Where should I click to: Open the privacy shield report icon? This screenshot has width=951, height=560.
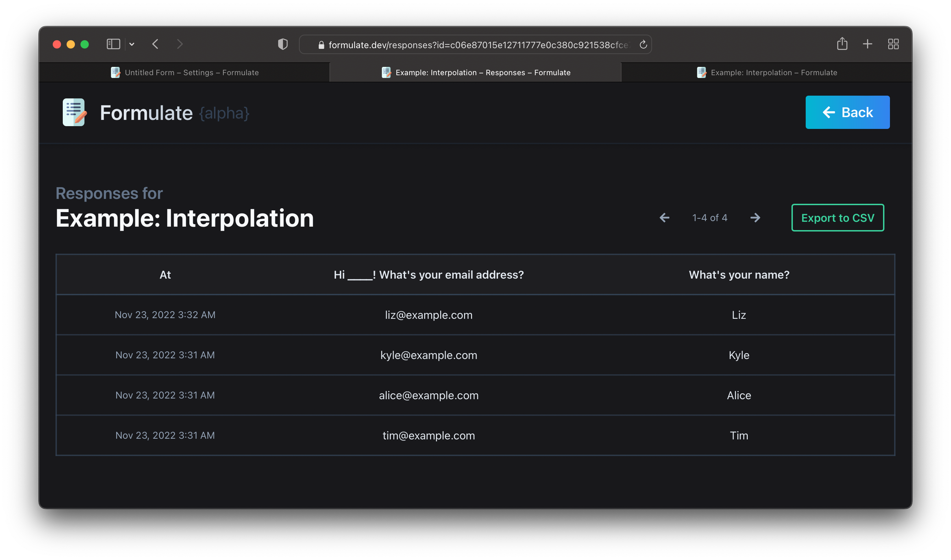[283, 44]
